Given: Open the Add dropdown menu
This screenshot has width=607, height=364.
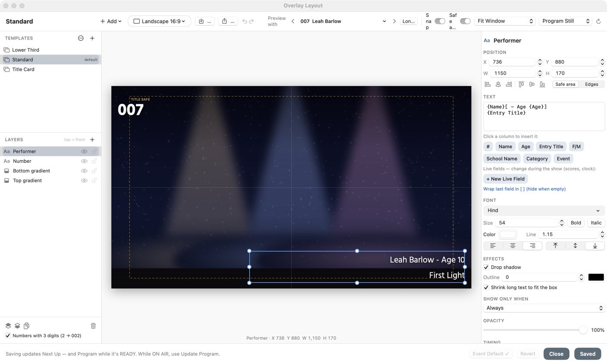Looking at the screenshot, I should (x=111, y=21).
